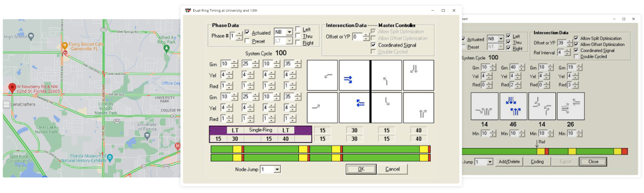Click the Cancel button
644x193 pixels.
(392, 169)
